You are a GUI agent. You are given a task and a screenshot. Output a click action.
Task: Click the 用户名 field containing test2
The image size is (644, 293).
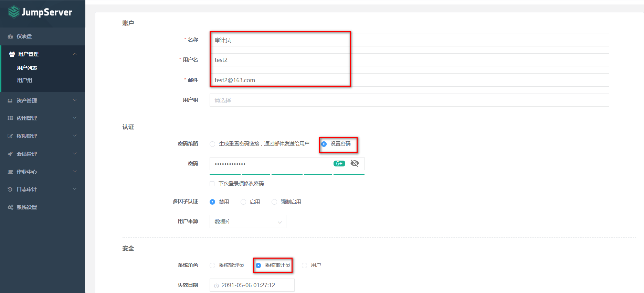pyautogui.click(x=409, y=60)
